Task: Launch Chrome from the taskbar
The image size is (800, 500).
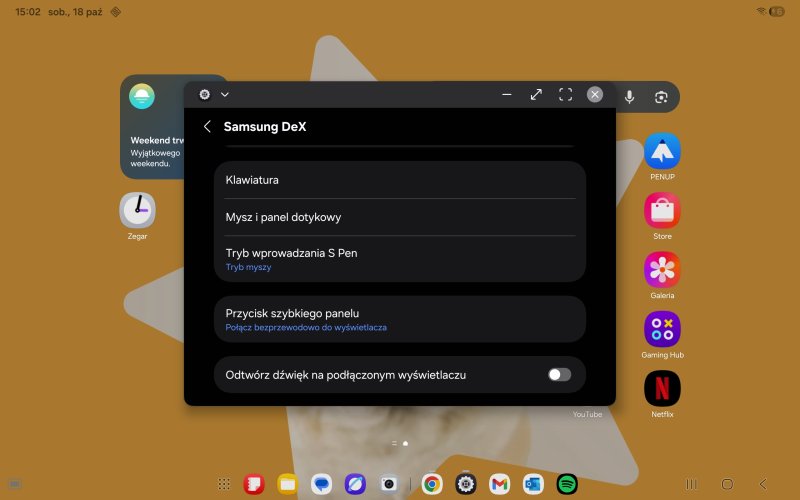Action: [432, 484]
